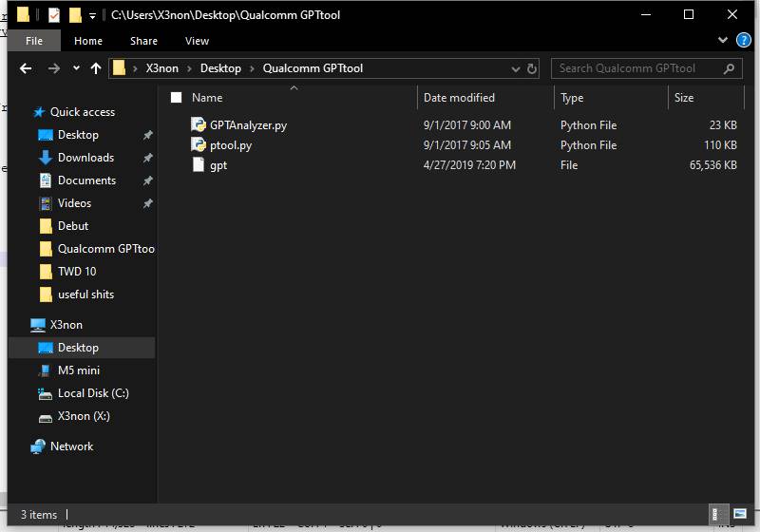
Task: Switch to the Home ribbon tab
Action: [x=88, y=41]
